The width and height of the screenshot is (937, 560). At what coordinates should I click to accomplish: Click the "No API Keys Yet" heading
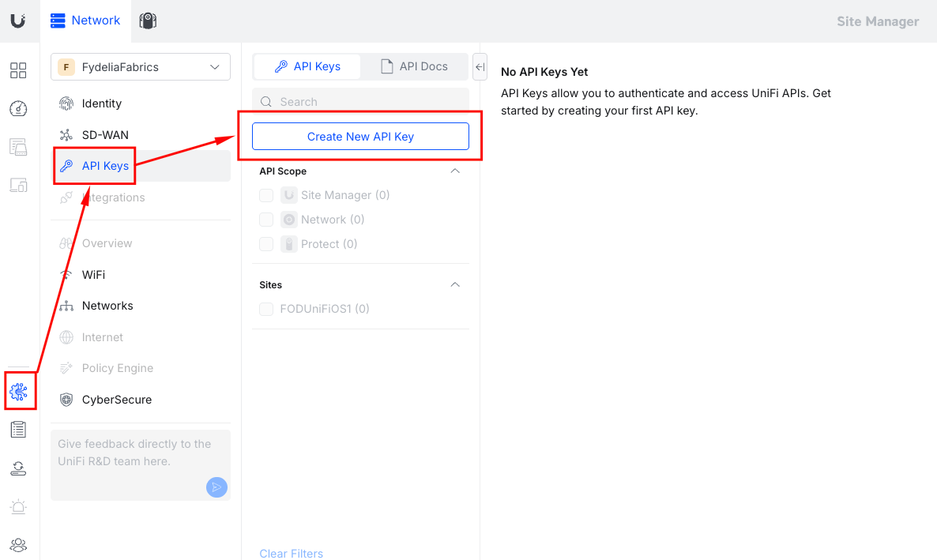click(x=544, y=72)
